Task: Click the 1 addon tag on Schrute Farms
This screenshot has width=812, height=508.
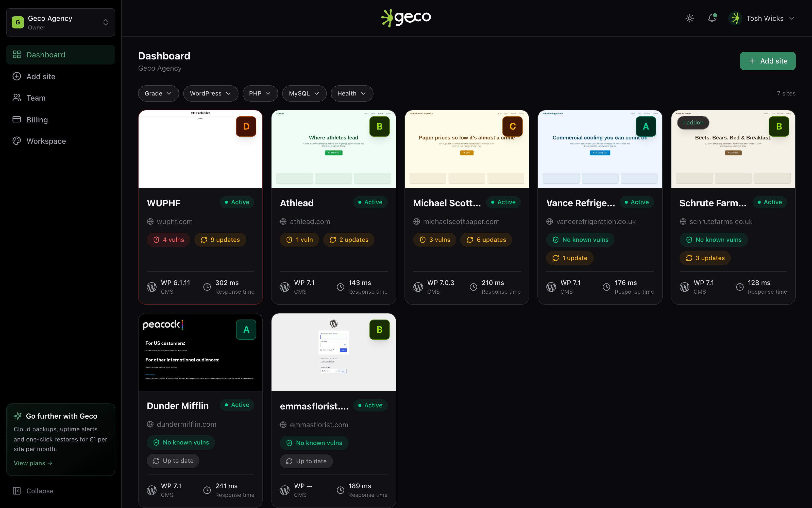Action: (693, 123)
